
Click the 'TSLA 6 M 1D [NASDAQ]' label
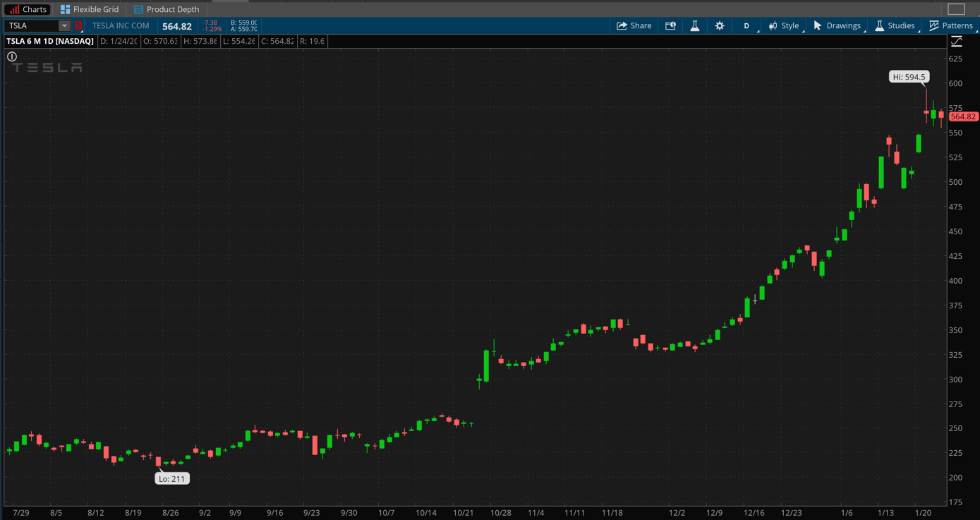point(50,41)
